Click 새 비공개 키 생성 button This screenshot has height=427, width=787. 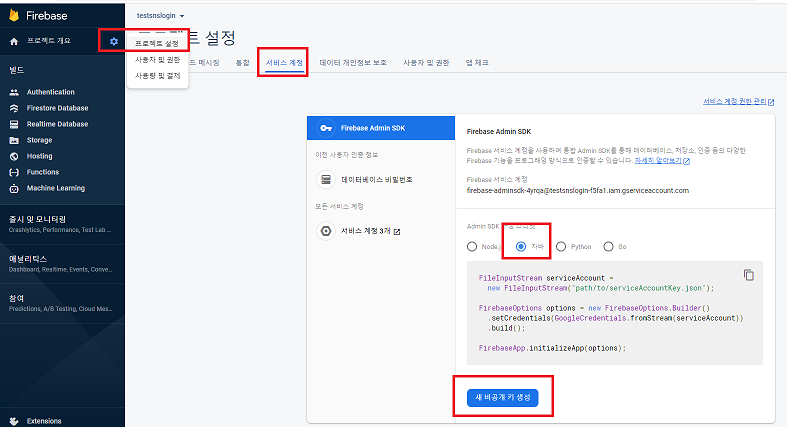pos(502,397)
